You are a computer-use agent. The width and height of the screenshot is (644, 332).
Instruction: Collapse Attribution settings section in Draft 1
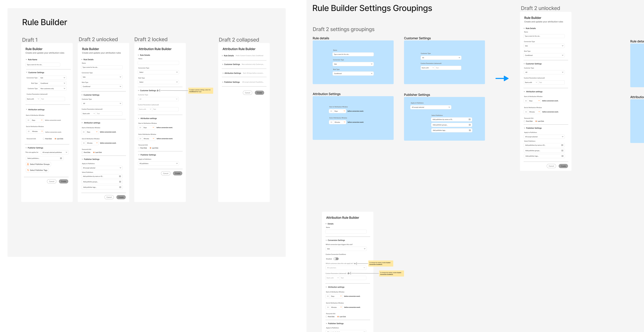[26, 109]
